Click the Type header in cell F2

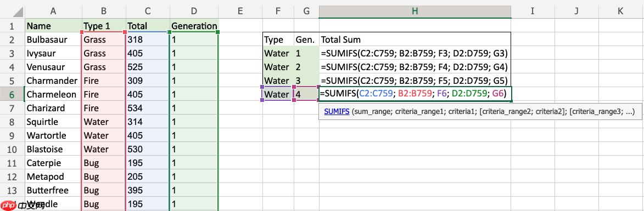278,40
